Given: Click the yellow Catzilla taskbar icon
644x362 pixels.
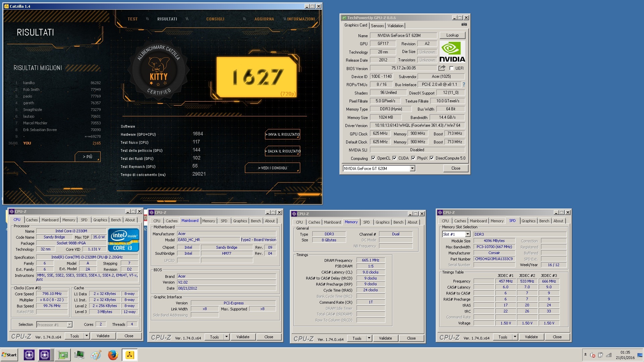Looking at the screenshot, I should pyautogui.click(x=130, y=355).
